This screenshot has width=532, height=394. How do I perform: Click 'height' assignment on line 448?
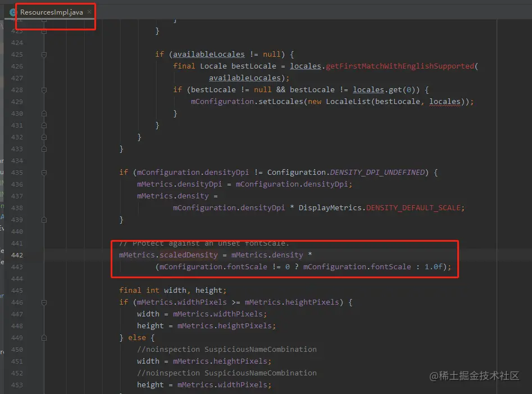click(151, 326)
